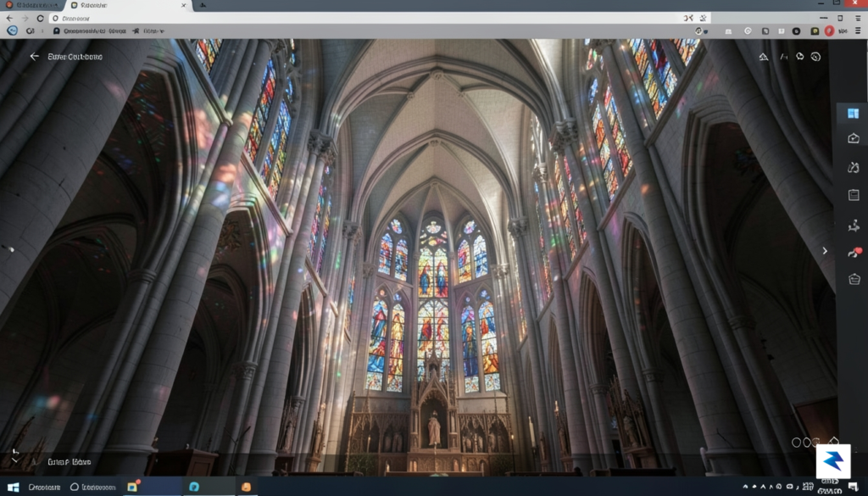
Task: Open the hamburger menu at extension row end
Action: 858,31
